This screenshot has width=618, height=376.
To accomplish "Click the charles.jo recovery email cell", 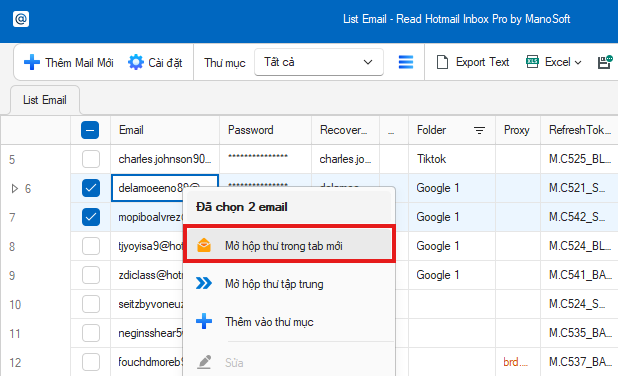I will (x=345, y=159).
